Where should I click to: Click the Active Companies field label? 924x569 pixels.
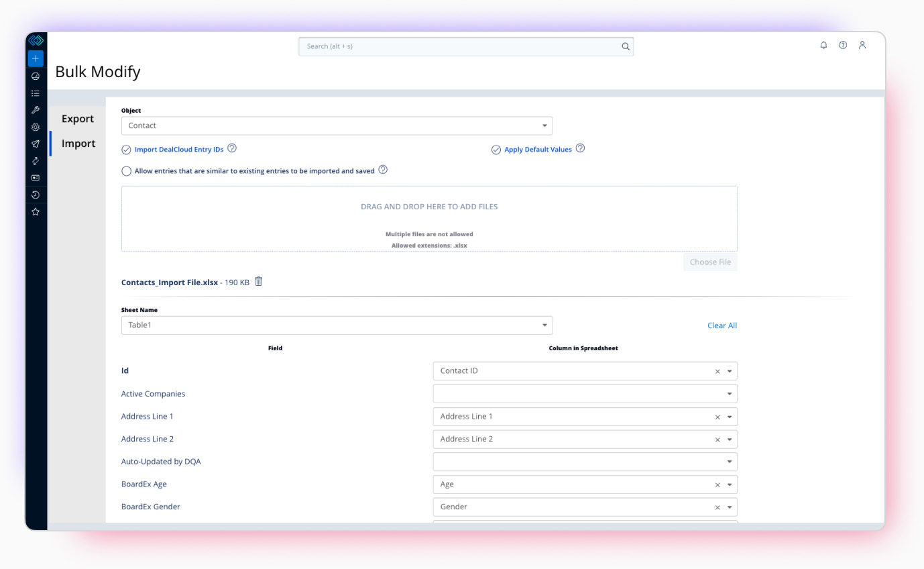tap(153, 394)
